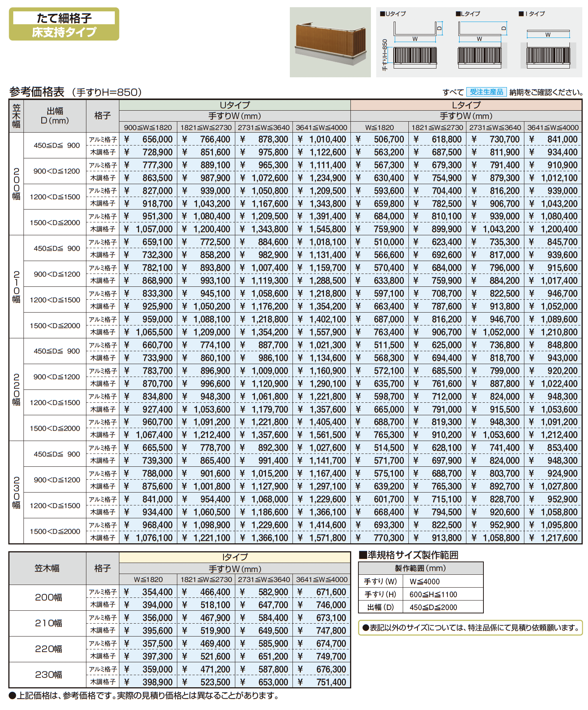588x710 pixels.
Task: Click the W≦4000 range value
Action: (x=425, y=582)
